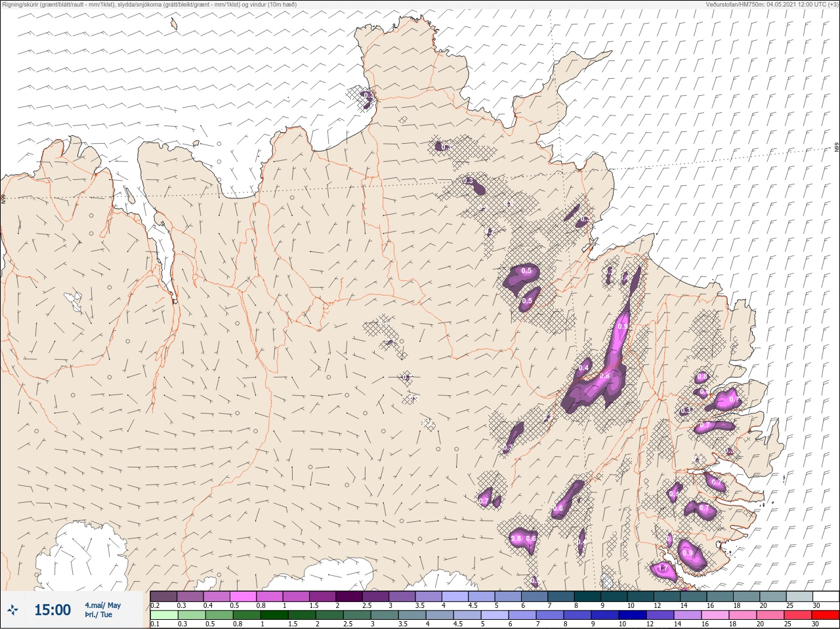The height and width of the screenshot is (629, 840).
Task: Pick the dull mauve 0.2 swatch in the upper legend row
Action: click(163, 596)
